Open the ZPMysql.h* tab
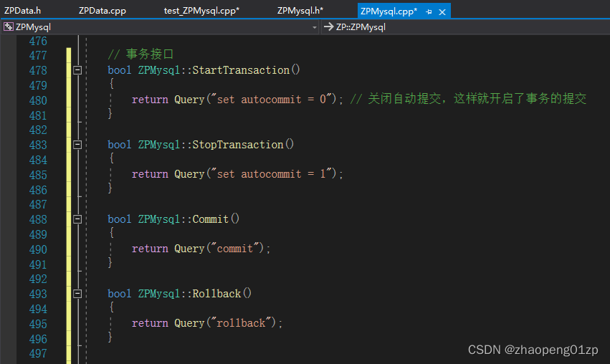The width and height of the screenshot is (610, 364). tap(300, 11)
